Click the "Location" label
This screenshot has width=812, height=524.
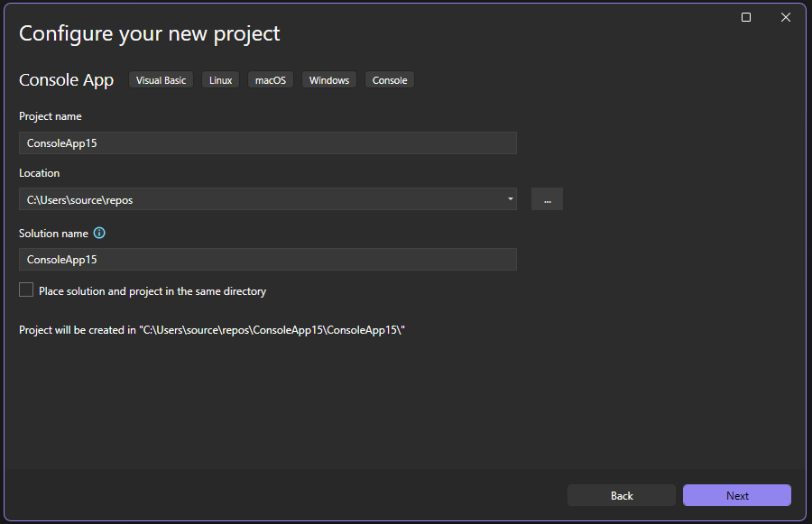click(x=38, y=172)
